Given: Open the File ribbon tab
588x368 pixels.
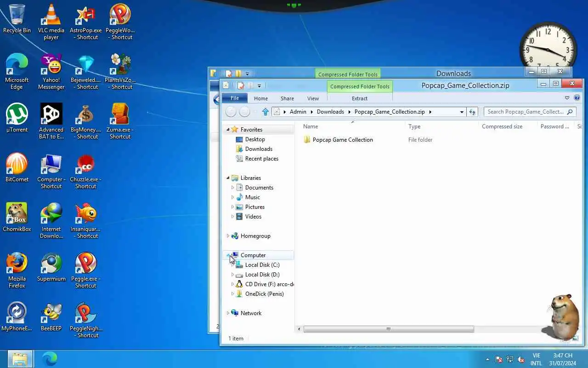Looking at the screenshot, I should tap(235, 98).
